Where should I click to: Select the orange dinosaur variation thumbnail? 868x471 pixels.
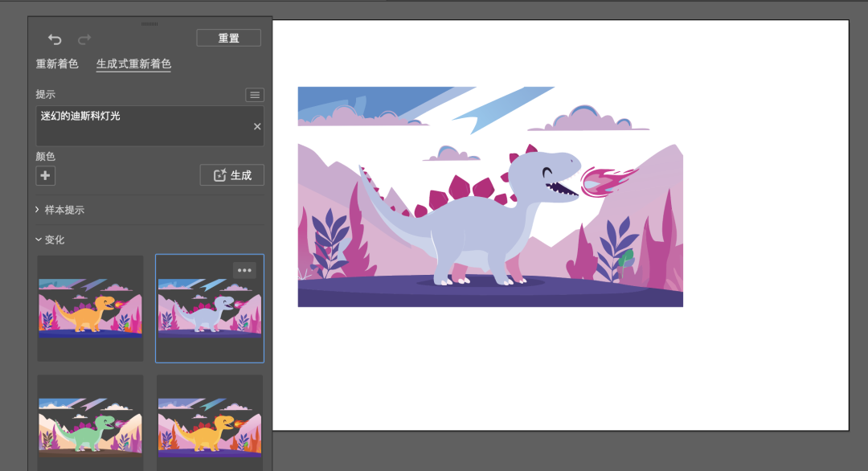[90, 309]
